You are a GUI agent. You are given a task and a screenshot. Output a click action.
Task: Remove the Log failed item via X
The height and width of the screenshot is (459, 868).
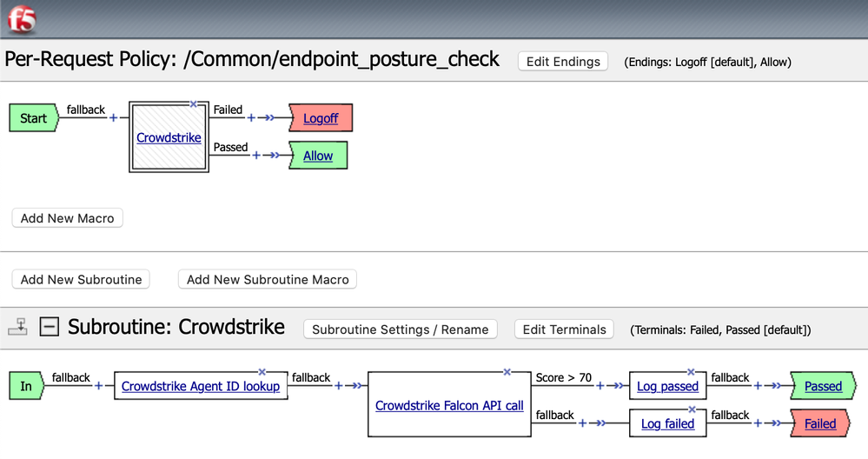click(x=692, y=409)
